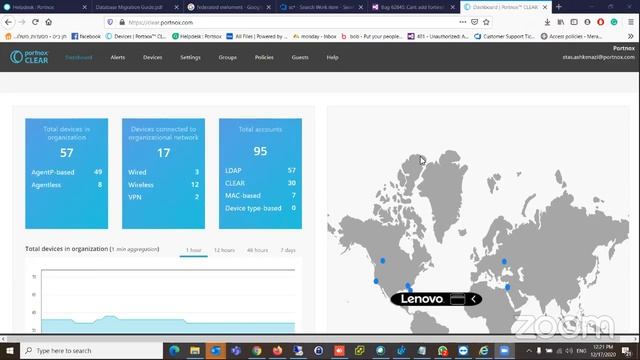
Task: Open Google Chrome from the taskbar
Action: [x=256, y=351]
